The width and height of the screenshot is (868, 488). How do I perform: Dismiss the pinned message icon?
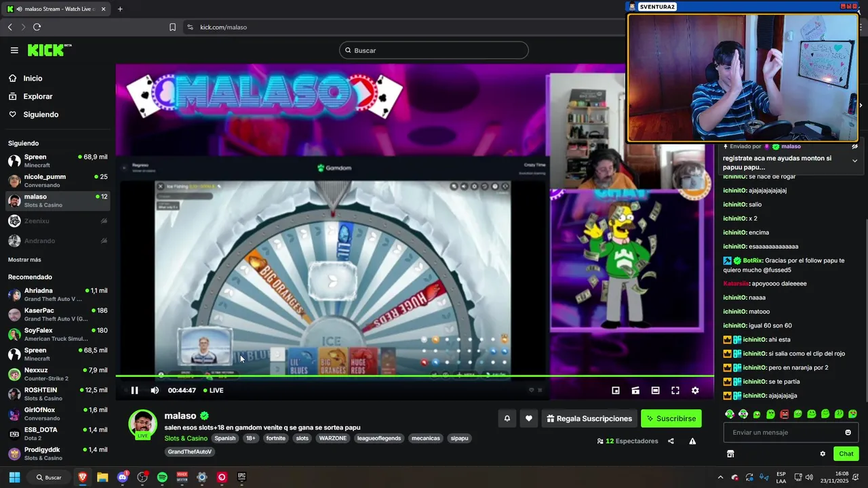coord(854,146)
